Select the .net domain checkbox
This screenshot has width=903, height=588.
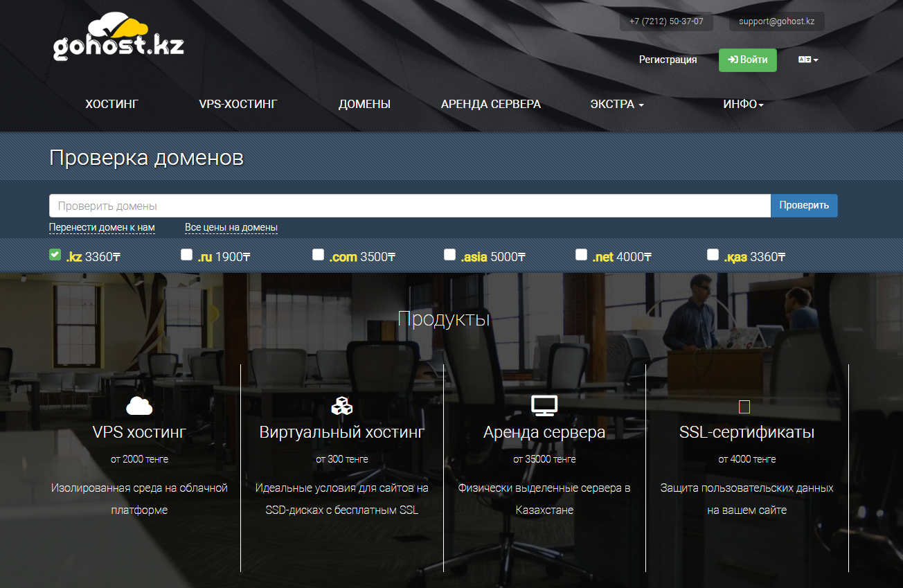[581, 255]
